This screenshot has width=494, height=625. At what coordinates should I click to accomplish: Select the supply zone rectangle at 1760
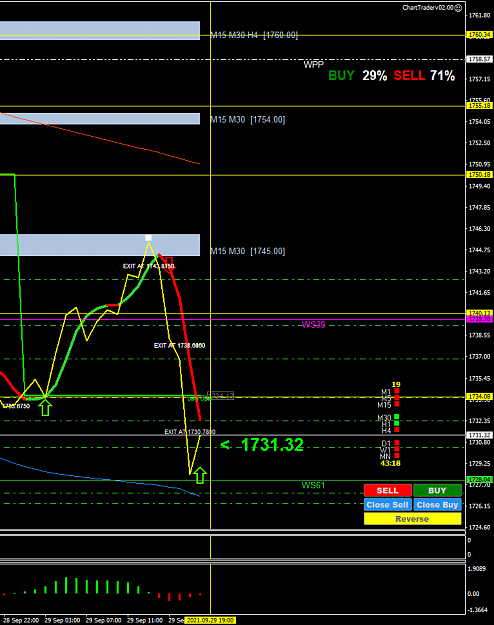(100, 31)
